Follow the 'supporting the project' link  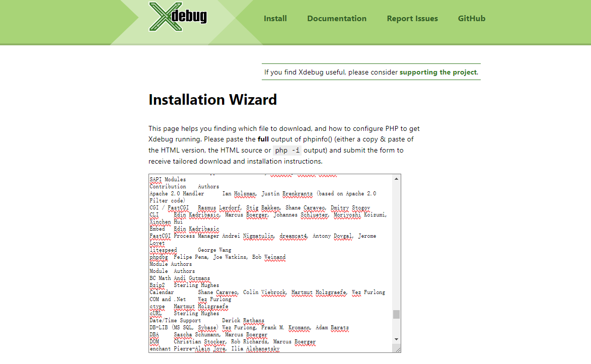(438, 72)
